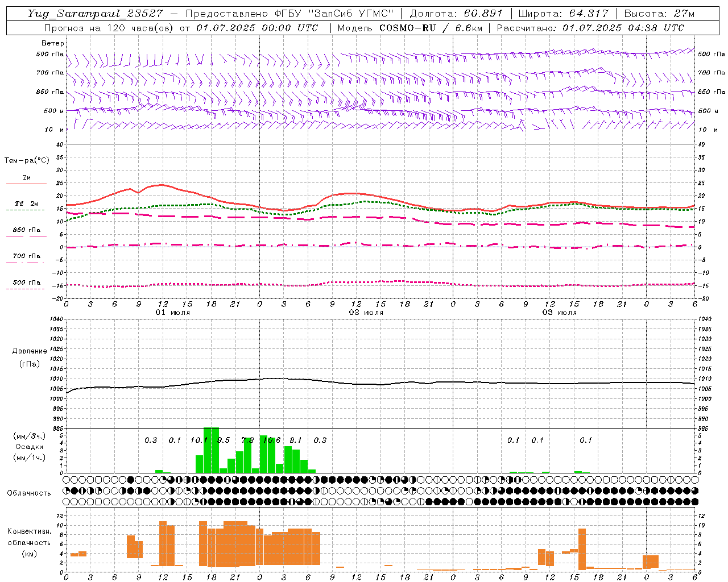This screenshot has height=582, width=728.
Task: Click the forecast start time 01.07.2025 00:00 UTC
Action: (257, 28)
